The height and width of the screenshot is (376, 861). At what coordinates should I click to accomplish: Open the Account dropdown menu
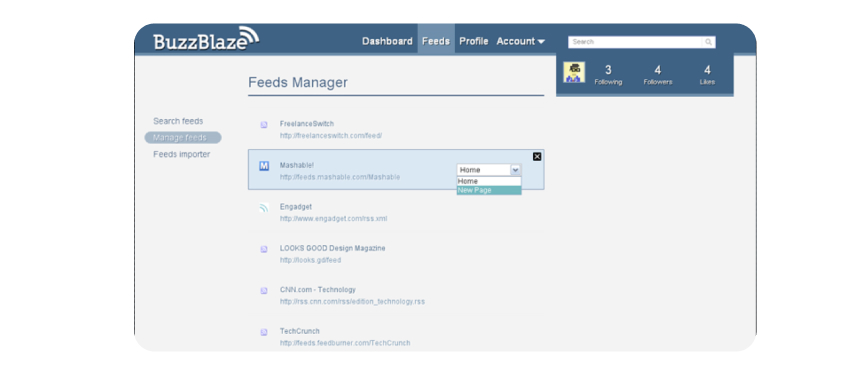point(521,41)
